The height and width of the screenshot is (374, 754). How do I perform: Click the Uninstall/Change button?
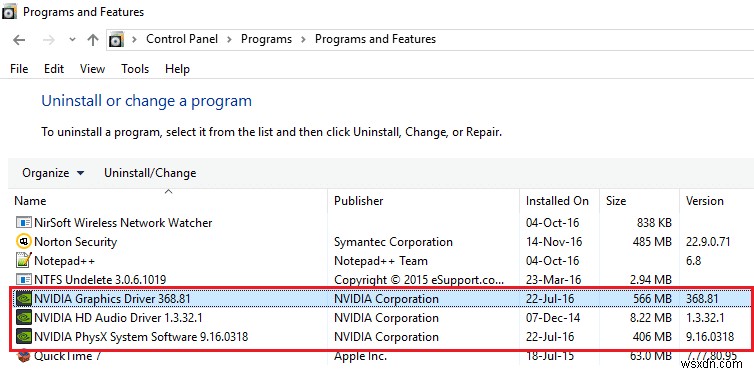150,173
